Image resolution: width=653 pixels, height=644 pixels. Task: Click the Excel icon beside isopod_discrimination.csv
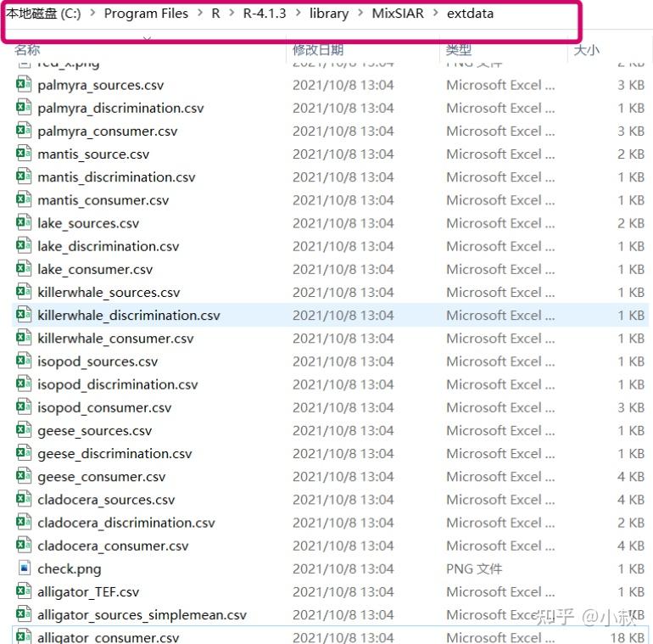24,384
